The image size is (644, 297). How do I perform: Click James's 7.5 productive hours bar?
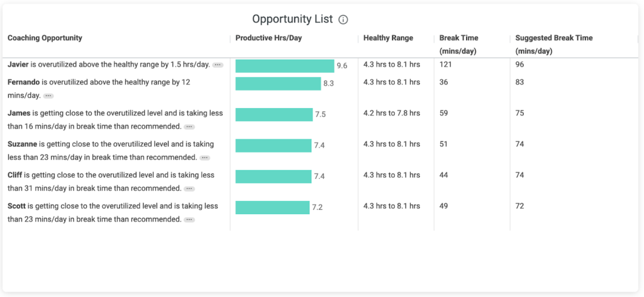(x=274, y=114)
